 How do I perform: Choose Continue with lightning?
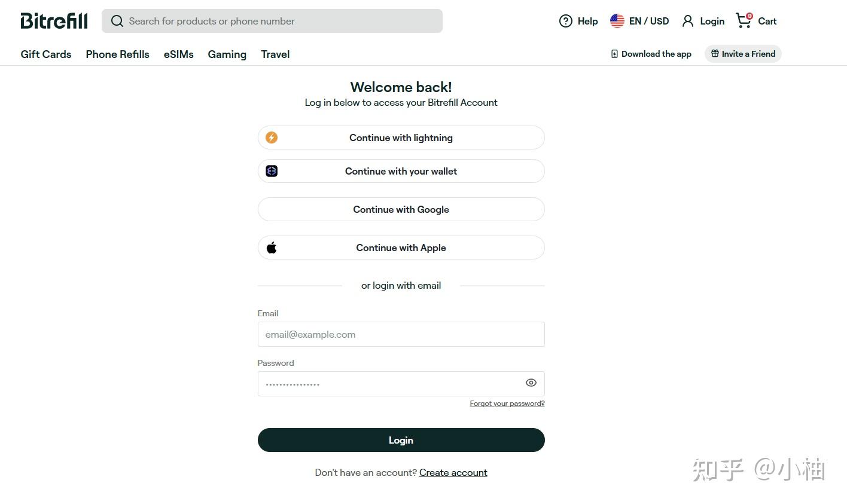401,138
